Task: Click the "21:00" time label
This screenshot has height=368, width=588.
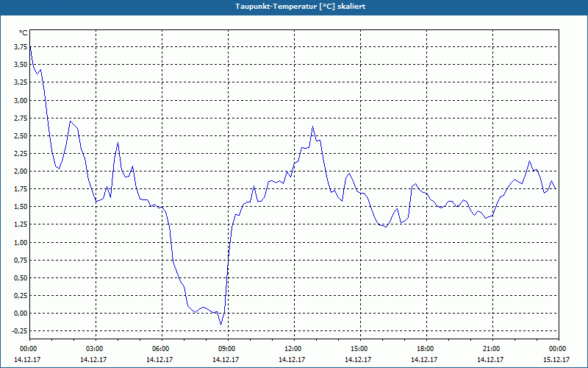Action: tap(492, 349)
